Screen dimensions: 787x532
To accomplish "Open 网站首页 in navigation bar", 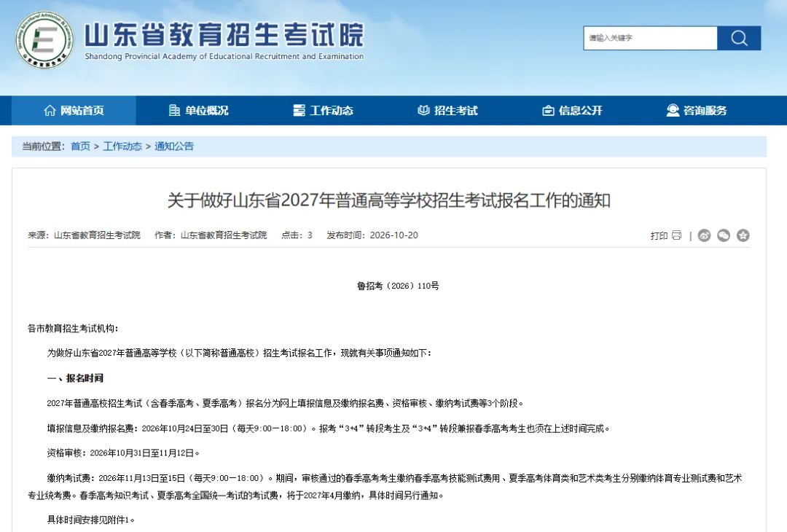I will coord(74,111).
